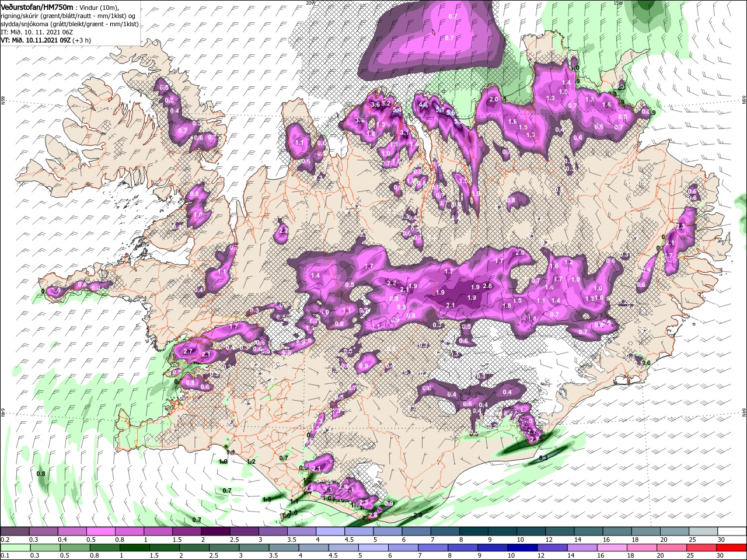Click the snow scale swatch starting at 0.2
The height and width of the screenshot is (560, 747).
(15, 531)
